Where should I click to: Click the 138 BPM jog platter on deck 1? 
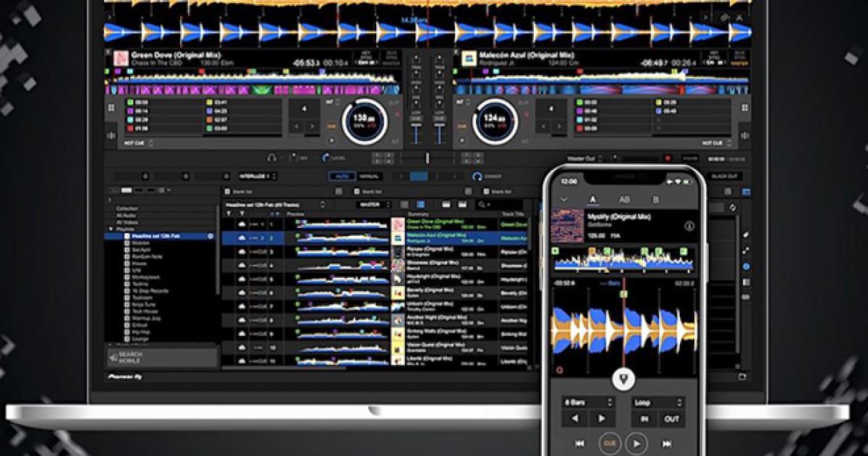pos(363,120)
